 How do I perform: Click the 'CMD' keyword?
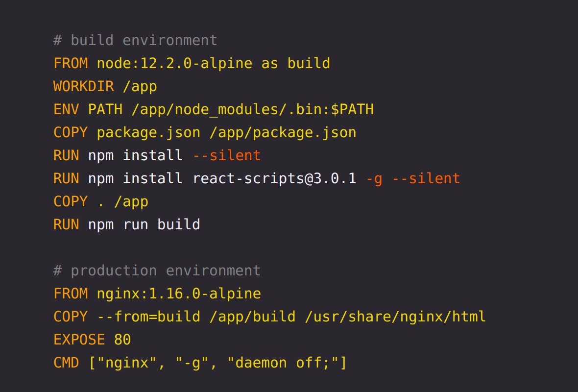point(66,363)
